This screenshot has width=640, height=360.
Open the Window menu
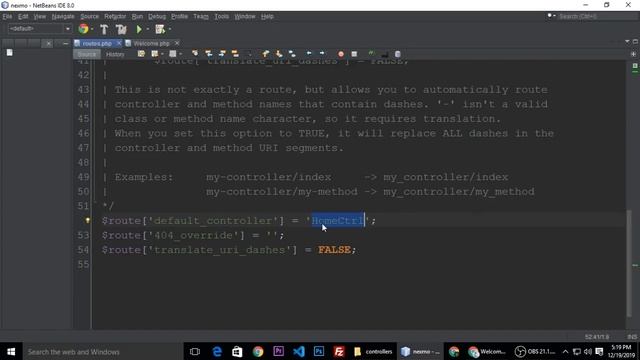click(244, 17)
